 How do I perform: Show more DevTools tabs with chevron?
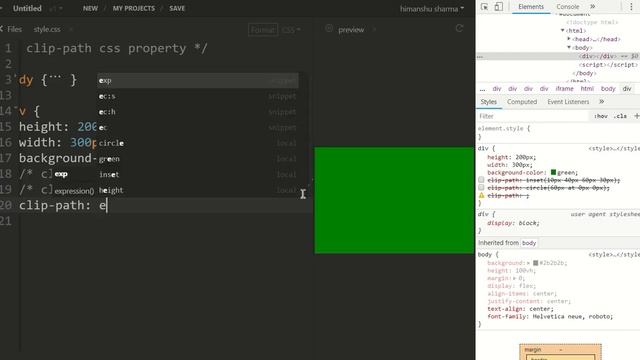click(593, 7)
